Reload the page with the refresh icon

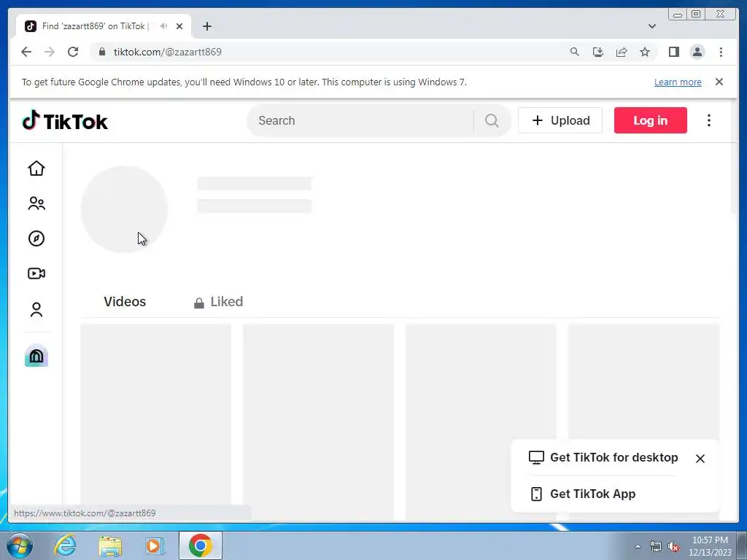click(x=73, y=52)
